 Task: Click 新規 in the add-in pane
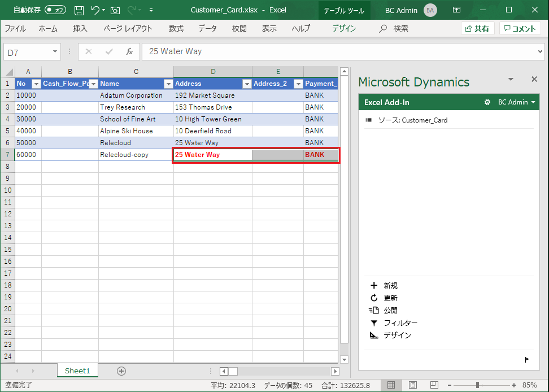pos(384,286)
